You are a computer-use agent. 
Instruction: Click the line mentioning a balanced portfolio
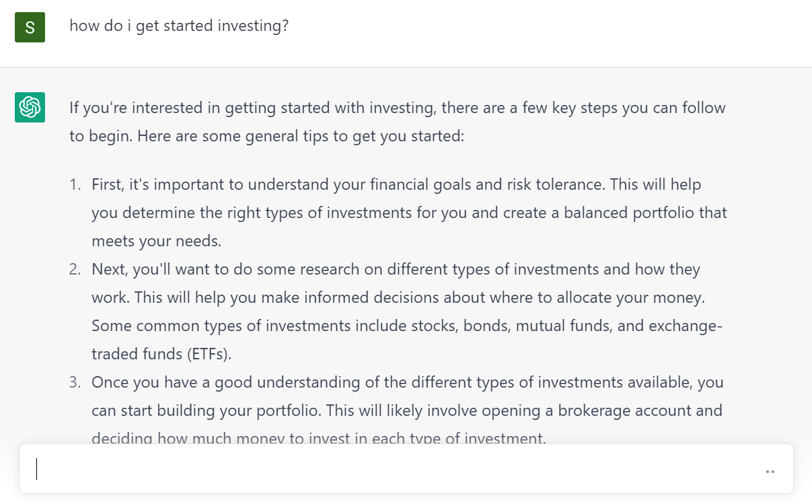click(409, 213)
